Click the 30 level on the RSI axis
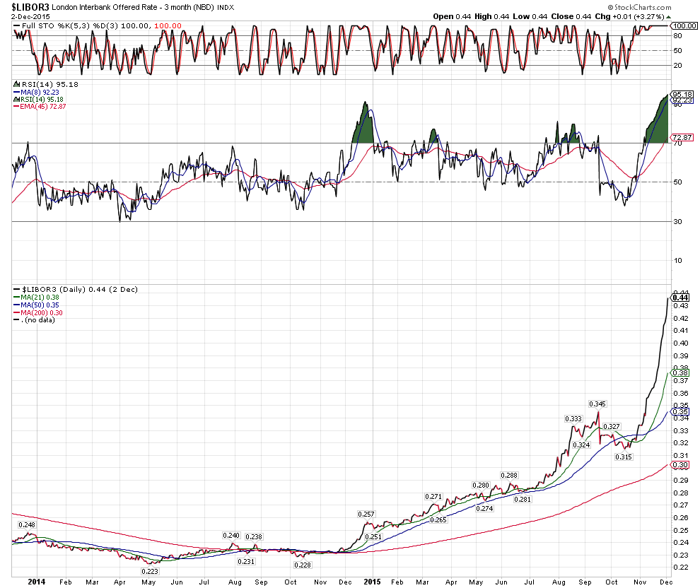The height and width of the screenshot is (588, 700). click(677, 221)
